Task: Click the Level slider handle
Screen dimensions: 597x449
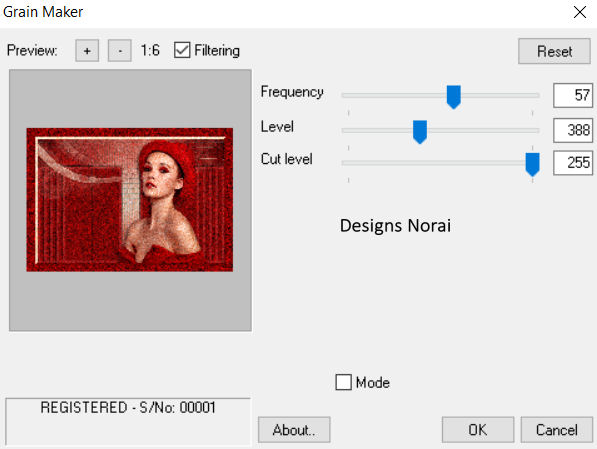Action: click(x=420, y=132)
